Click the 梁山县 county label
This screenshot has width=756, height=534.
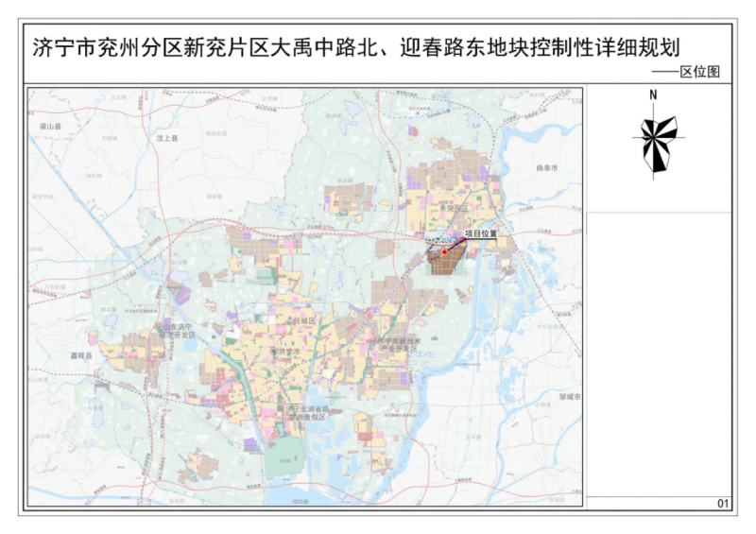pos(49,126)
